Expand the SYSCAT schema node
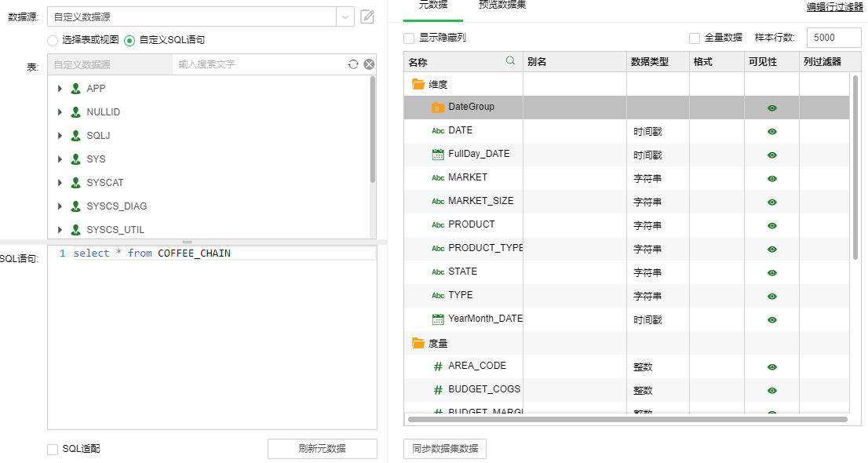The width and height of the screenshot is (868, 463). 60,183
